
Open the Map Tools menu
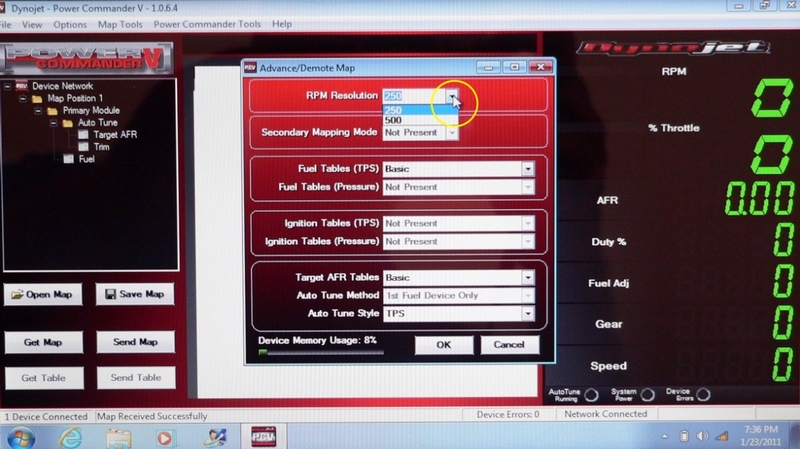pyautogui.click(x=120, y=24)
